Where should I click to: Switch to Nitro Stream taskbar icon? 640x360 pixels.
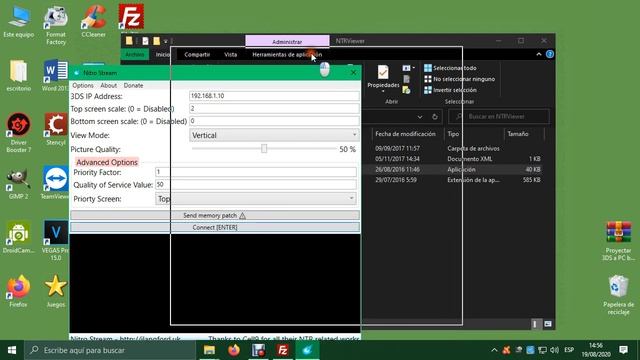pyautogui.click(x=307, y=350)
